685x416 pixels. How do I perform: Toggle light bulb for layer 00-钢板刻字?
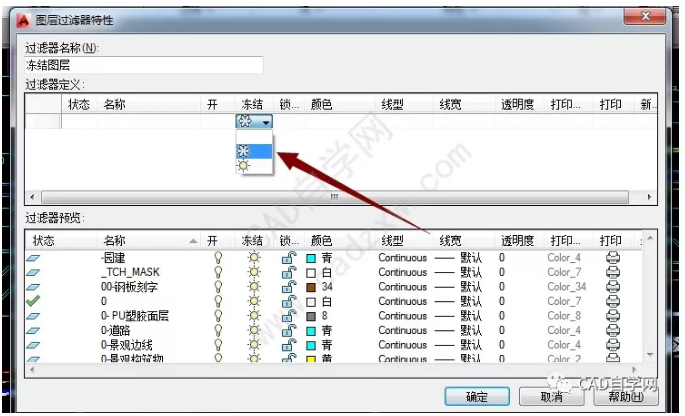pyautogui.click(x=218, y=287)
